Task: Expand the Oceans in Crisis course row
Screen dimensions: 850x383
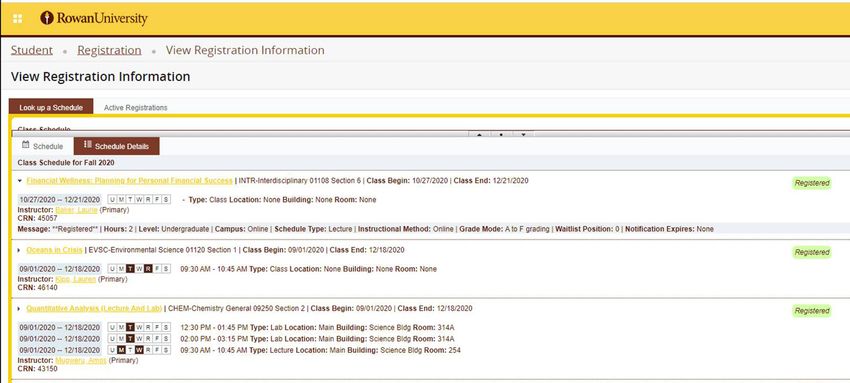Action: pos(20,250)
